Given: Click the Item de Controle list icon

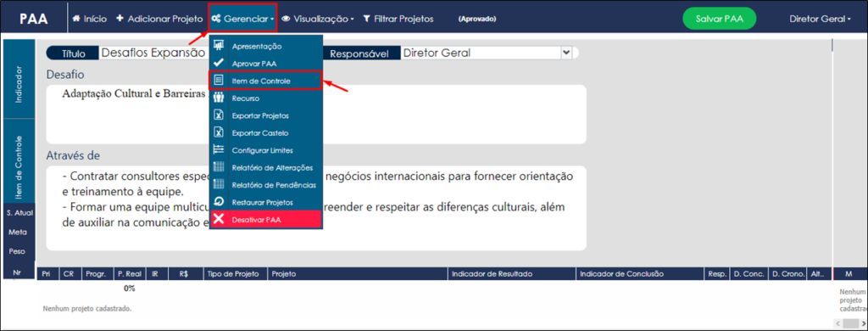Looking at the screenshot, I should click(219, 81).
